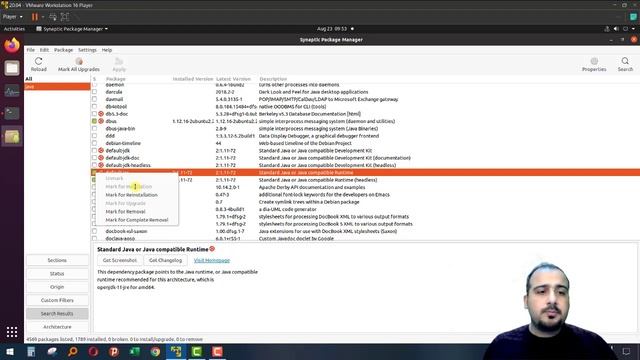Click VMware Player icon in Windows taskbar

pos(176,351)
